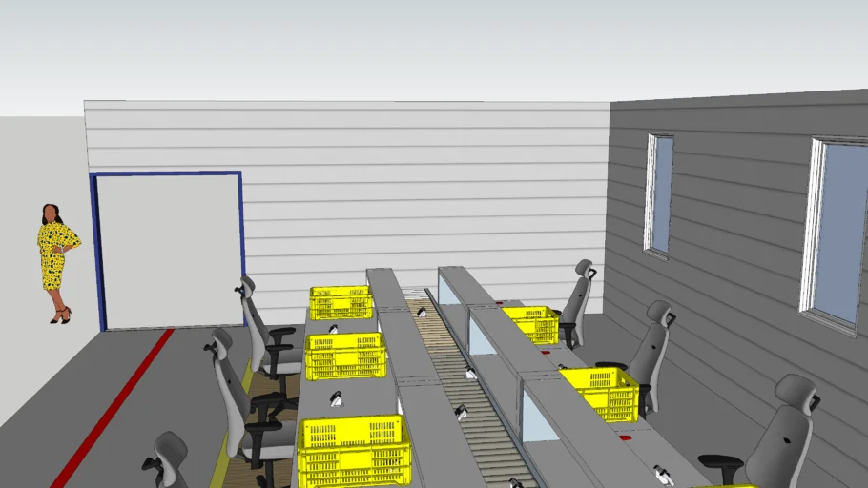The height and width of the screenshot is (488, 868).
Task: Select the narrow window on the gray wall
Action: click(x=658, y=195)
